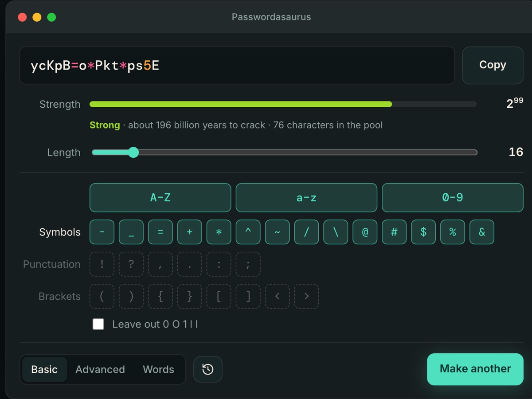The width and height of the screenshot is (532, 399).
Task: Switch to the Basic tab
Action: (x=44, y=369)
